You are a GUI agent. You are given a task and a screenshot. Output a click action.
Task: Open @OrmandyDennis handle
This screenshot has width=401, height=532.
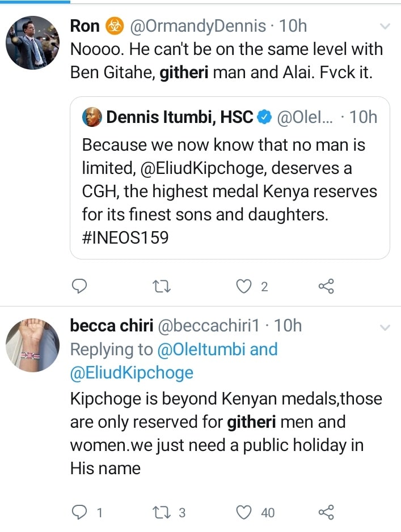(199, 25)
